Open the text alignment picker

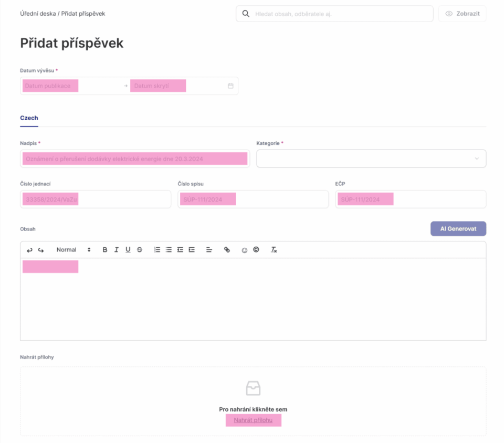(x=209, y=250)
